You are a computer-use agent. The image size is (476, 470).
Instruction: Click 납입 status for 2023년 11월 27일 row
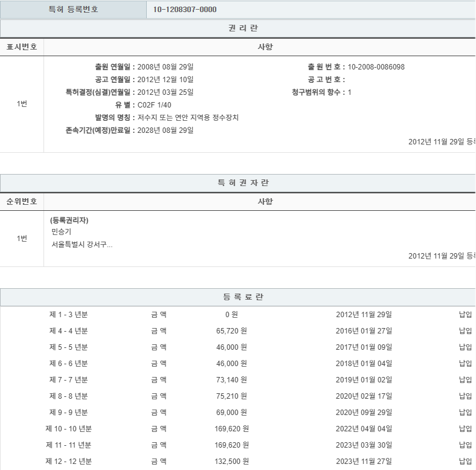coord(465,462)
